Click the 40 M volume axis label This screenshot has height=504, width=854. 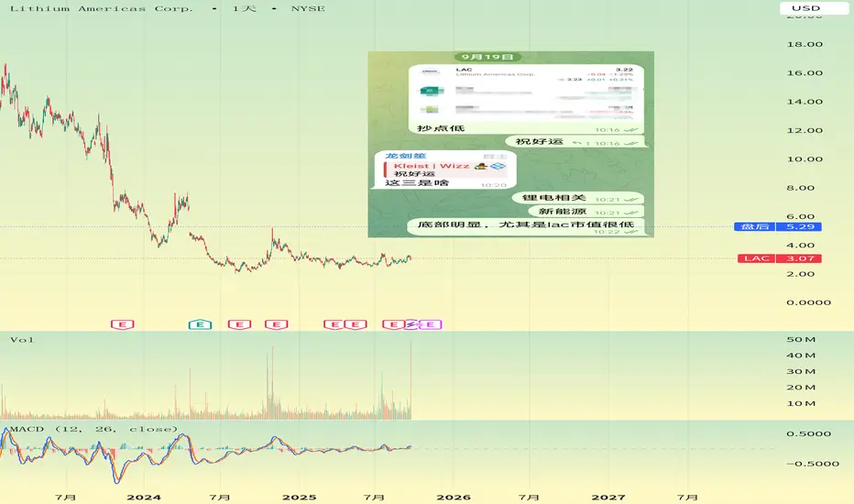pyautogui.click(x=801, y=356)
